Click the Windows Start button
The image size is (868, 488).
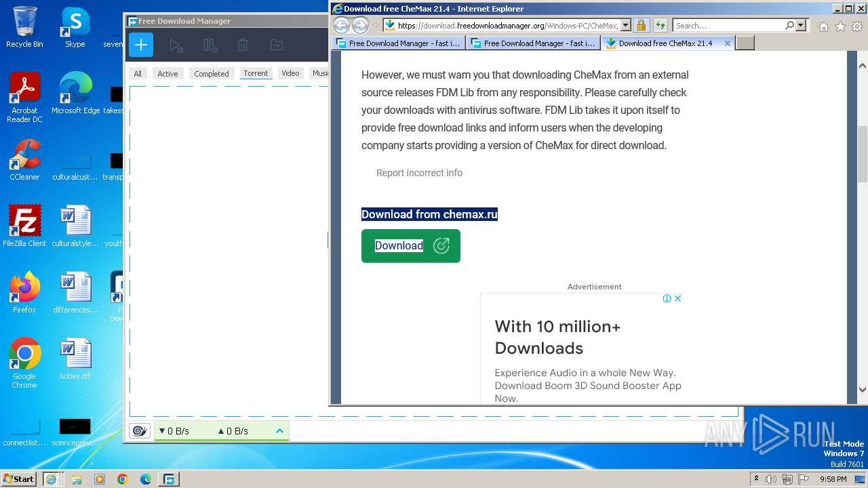tap(19, 479)
